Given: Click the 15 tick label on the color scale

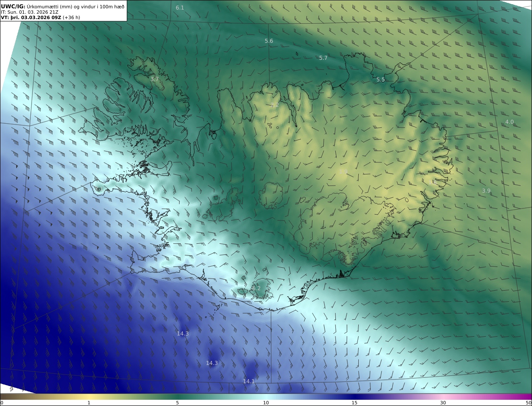Looking at the screenshot, I should point(355,403).
